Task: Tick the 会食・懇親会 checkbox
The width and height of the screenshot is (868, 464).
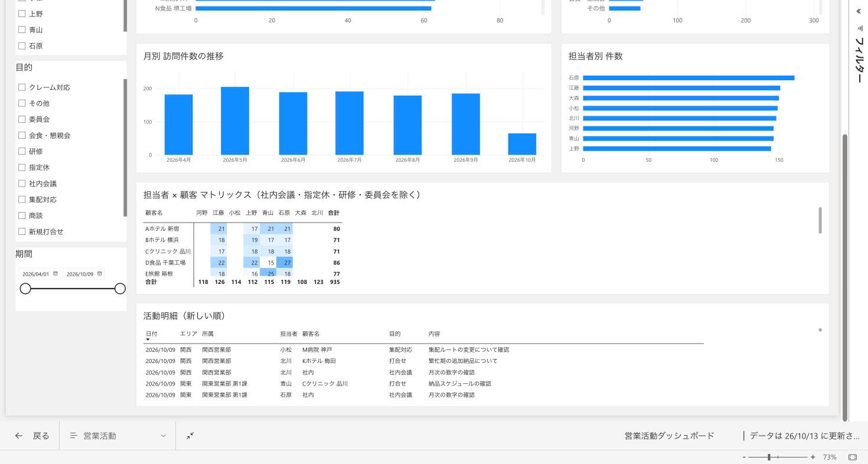Action: click(x=22, y=135)
